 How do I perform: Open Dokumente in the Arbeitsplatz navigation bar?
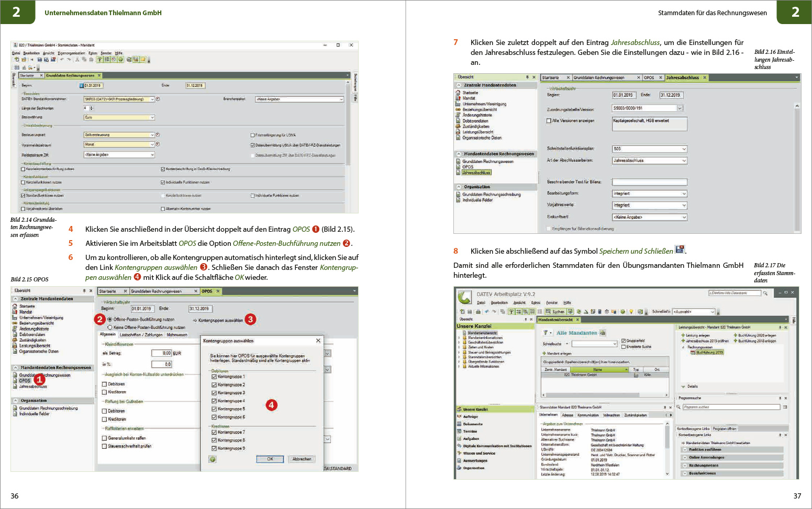coord(472,424)
